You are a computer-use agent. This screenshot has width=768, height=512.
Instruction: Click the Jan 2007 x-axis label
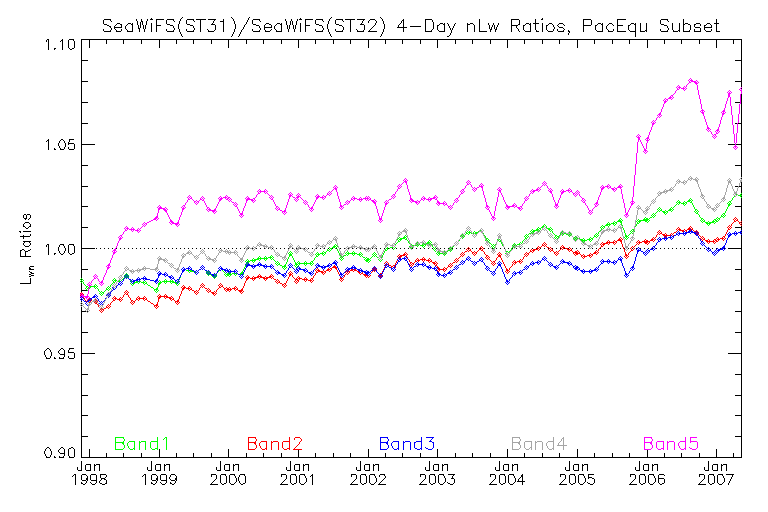point(716,473)
